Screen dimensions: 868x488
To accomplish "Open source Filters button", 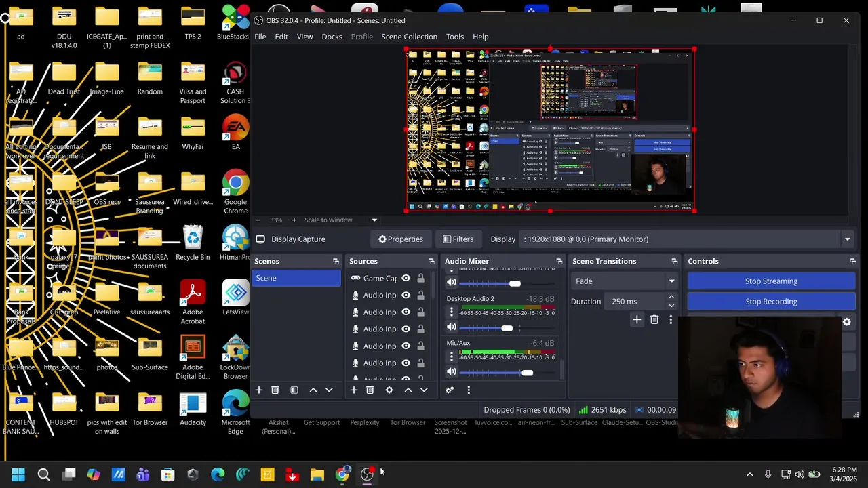I will pyautogui.click(x=458, y=239).
